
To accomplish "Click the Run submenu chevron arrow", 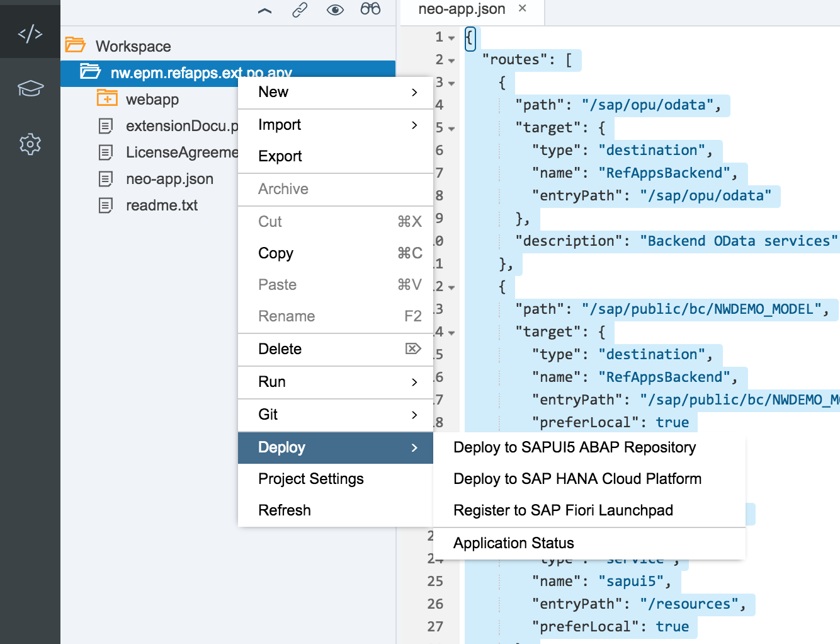I will 414,382.
